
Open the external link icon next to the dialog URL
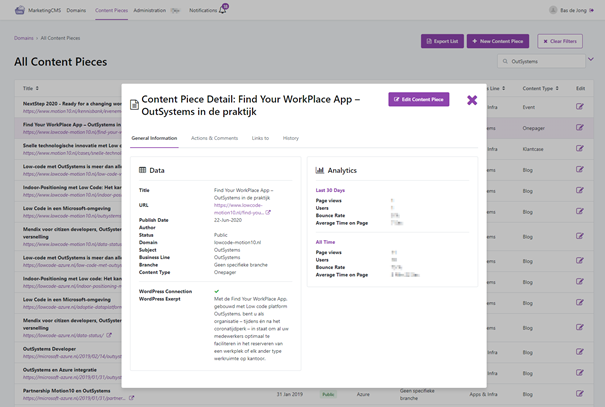[268, 212]
